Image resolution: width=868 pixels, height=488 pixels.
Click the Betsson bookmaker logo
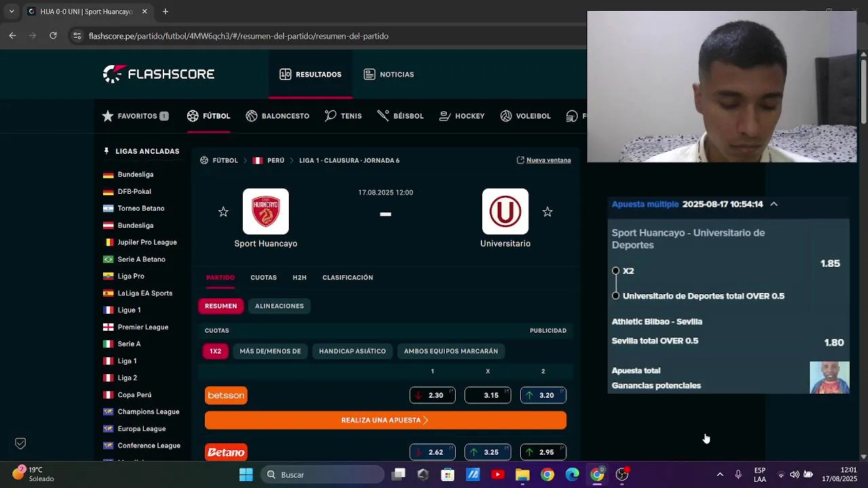click(x=226, y=395)
